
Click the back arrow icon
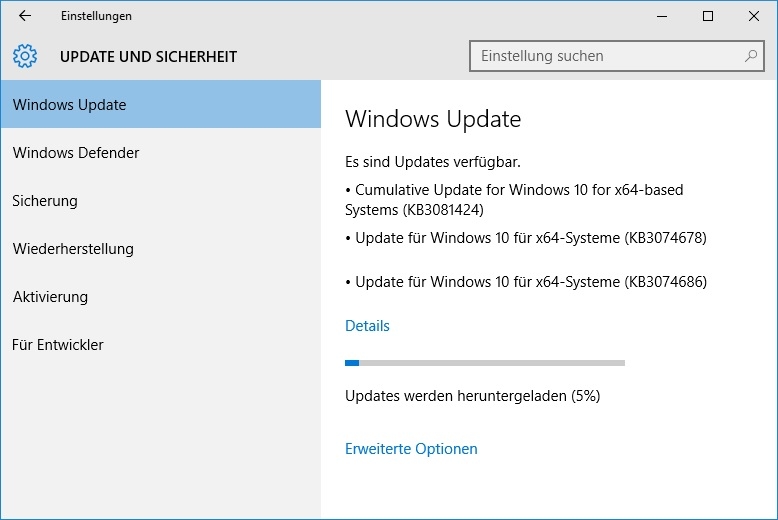pyautogui.click(x=24, y=16)
